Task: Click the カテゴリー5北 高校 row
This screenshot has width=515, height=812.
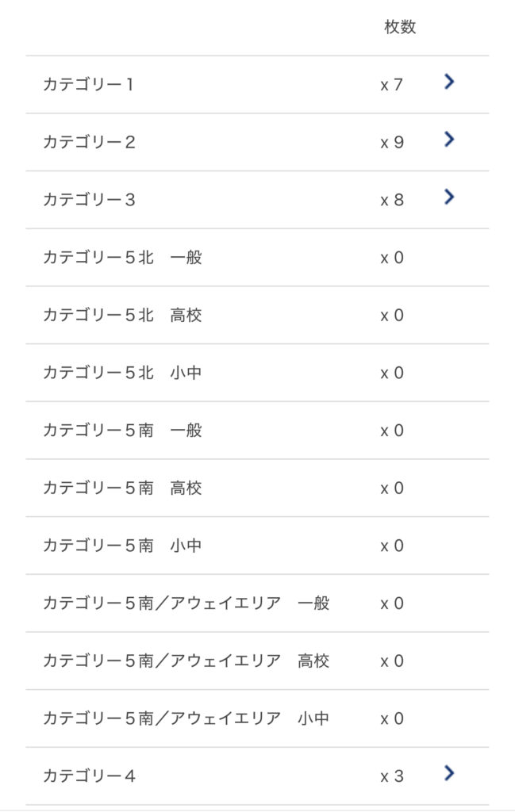Action: pyautogui.click(x=122, y=316)
